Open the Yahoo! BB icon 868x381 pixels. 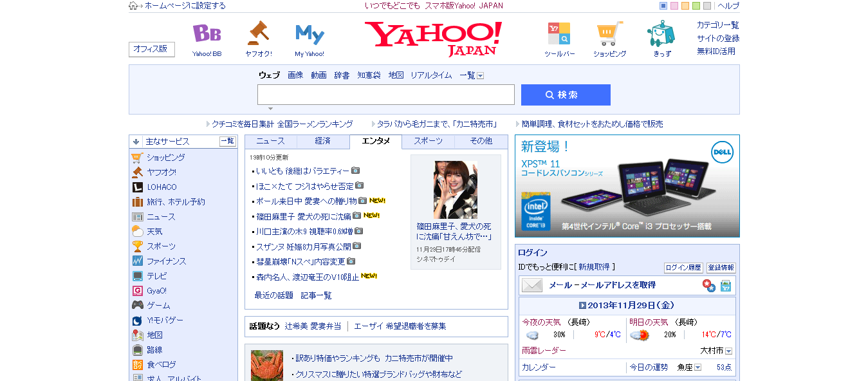pos(207,33)
